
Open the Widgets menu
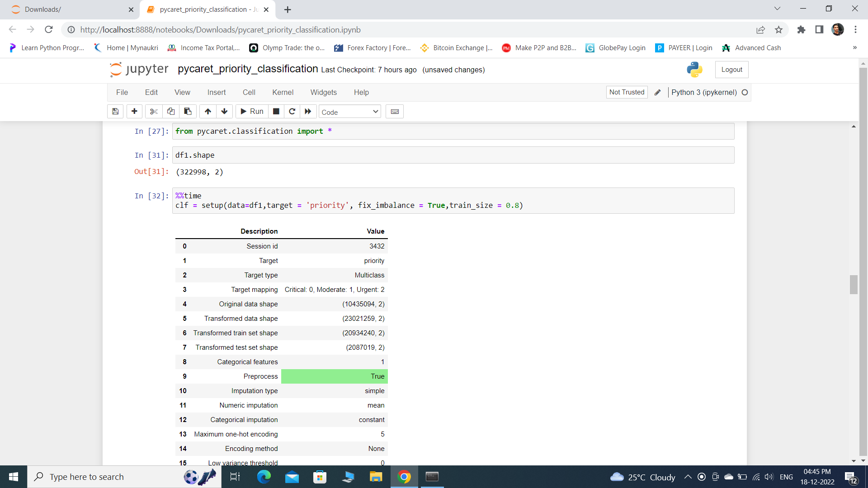[x=323, y=92]
